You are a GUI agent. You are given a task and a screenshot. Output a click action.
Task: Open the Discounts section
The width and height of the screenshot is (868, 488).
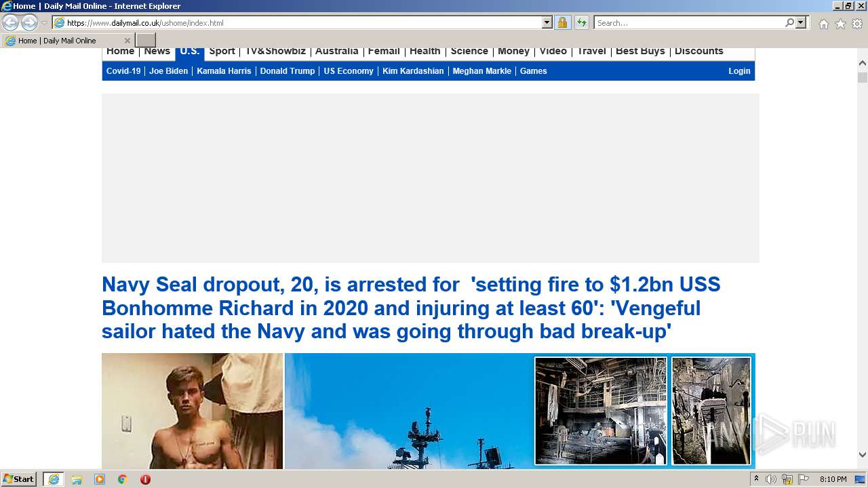click(699, 52)
